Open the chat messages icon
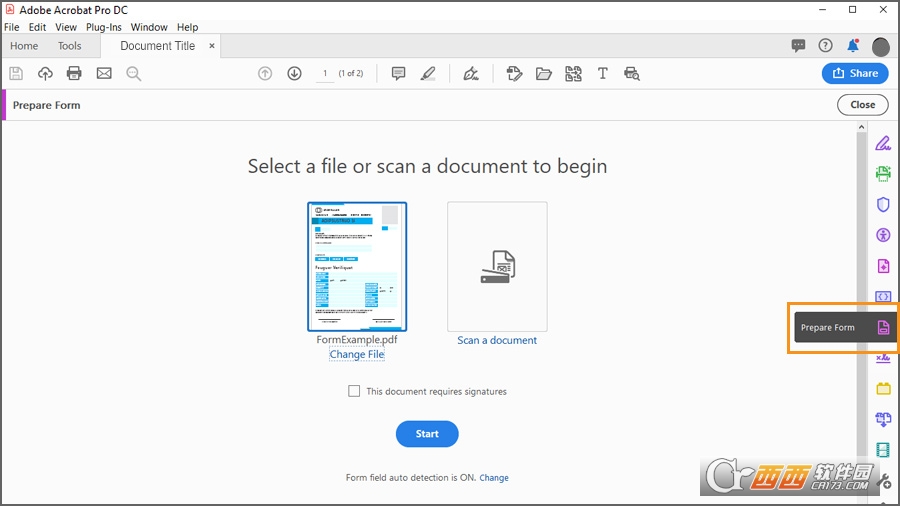Viewport: 900px width, 506px height. (x=798, y=45)
